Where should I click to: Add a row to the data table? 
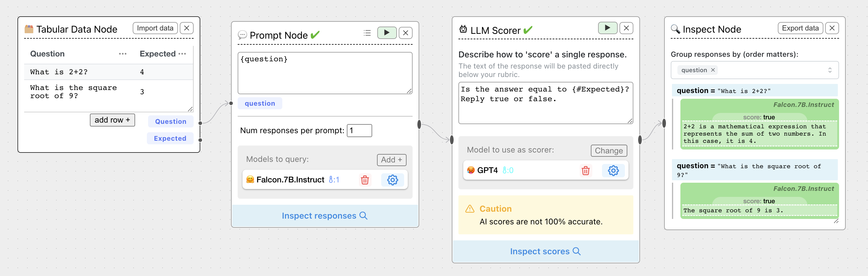(112, 120)
